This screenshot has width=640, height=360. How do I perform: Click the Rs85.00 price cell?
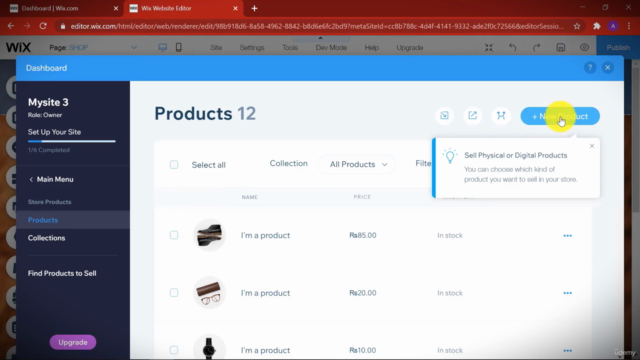coord(363,235)
